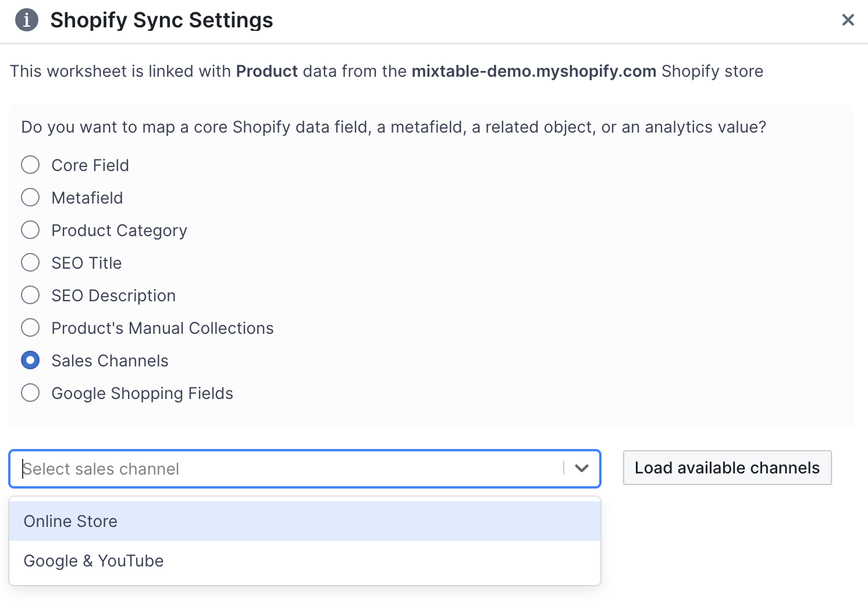Click the mapping question prompt text
Viewport: 868px width, 613px height.
point(393,126)
